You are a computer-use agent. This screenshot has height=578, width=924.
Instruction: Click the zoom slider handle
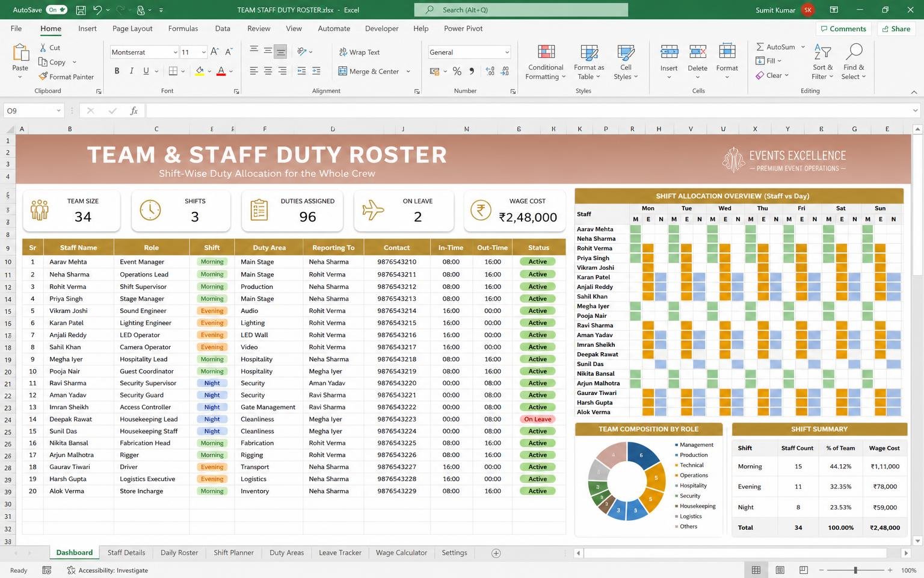coord(855,570)
